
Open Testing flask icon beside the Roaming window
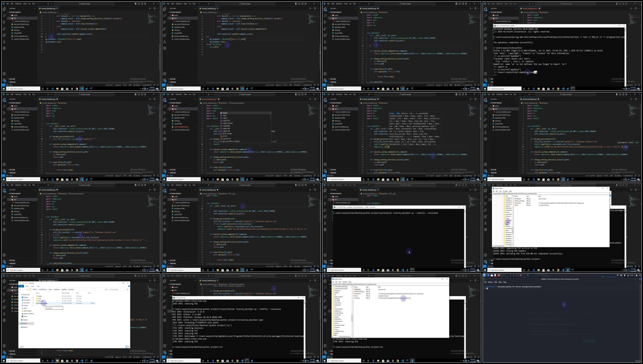tap(4, 314)
